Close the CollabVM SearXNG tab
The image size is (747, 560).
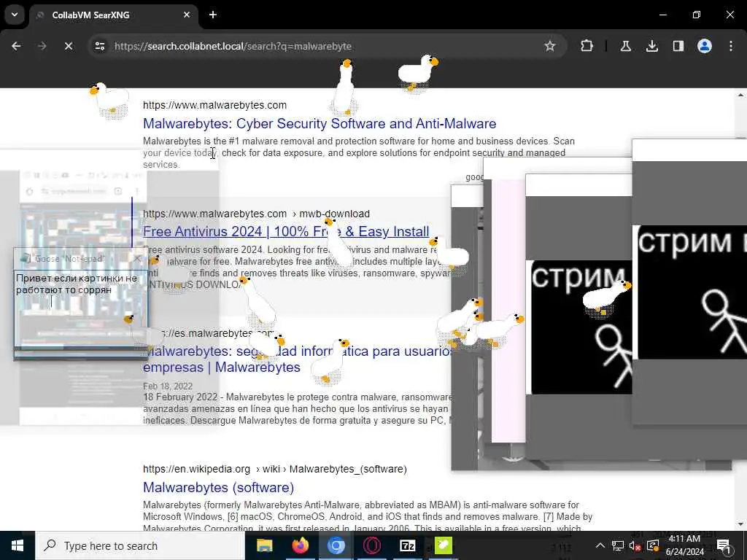pyautogui.click(x=187, y=15)
